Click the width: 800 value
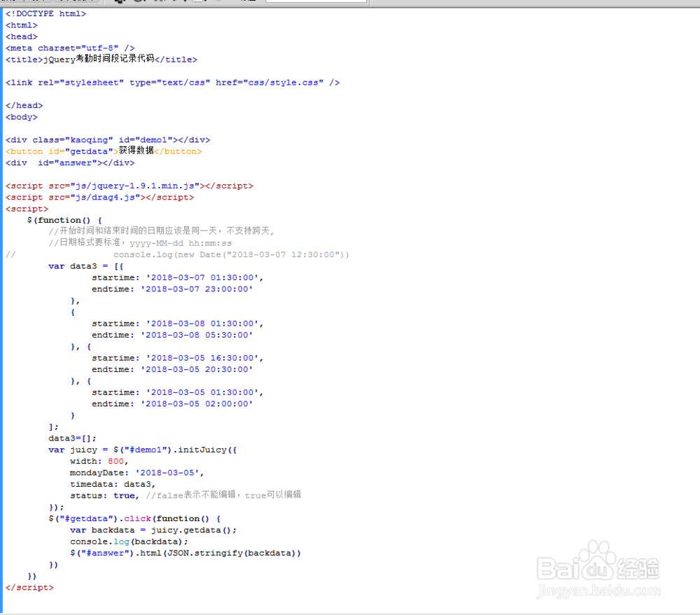 116,462
